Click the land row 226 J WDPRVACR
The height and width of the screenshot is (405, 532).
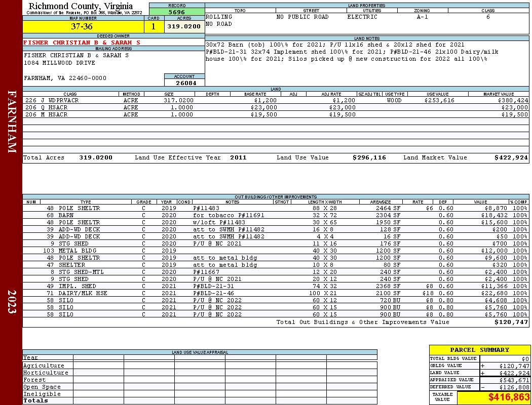point(276,100)
